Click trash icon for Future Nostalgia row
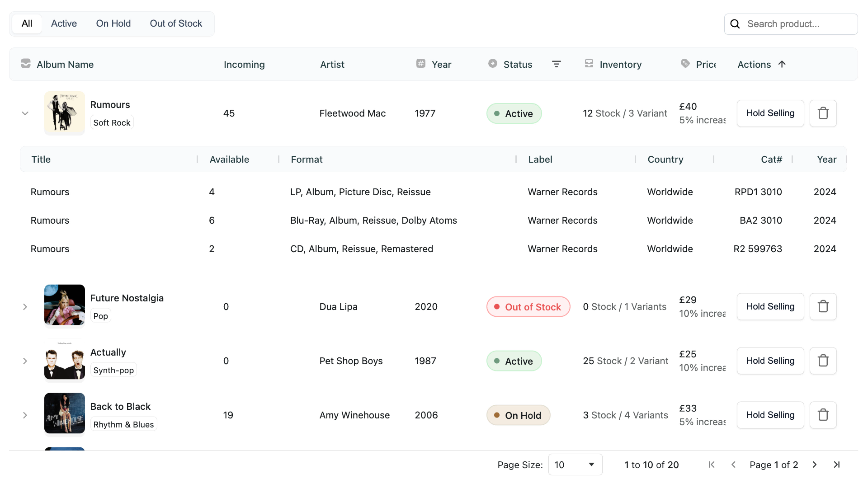The image size is (868, 488). click(x=823, y=307)
